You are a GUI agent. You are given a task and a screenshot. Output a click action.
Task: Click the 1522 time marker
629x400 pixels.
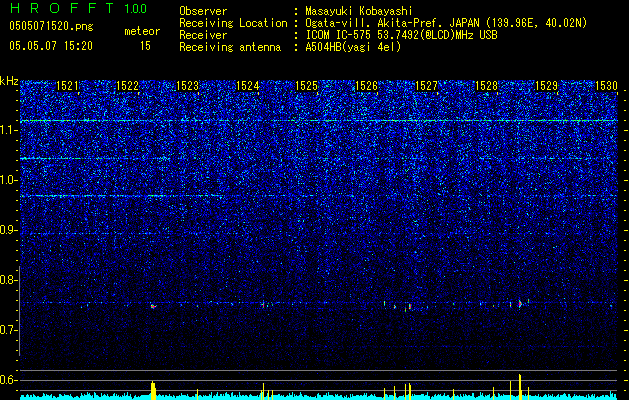127,86
